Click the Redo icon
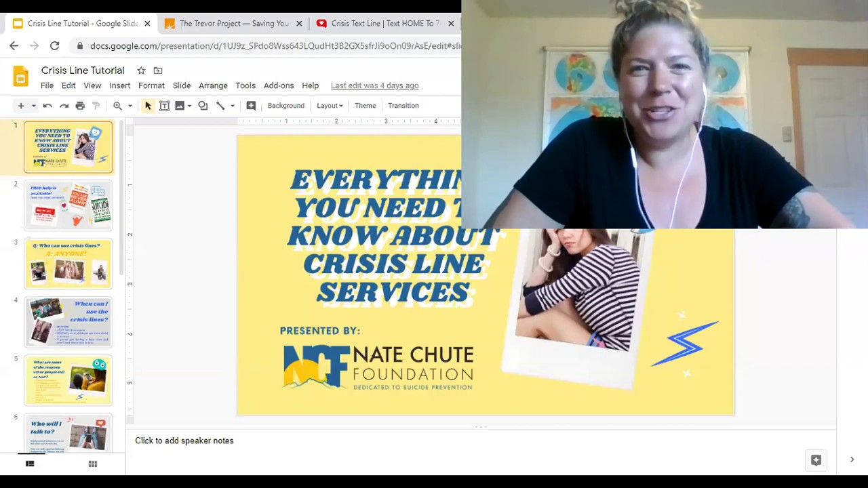Viewport: 868px width, 488px height. click(x=64, y=106)
